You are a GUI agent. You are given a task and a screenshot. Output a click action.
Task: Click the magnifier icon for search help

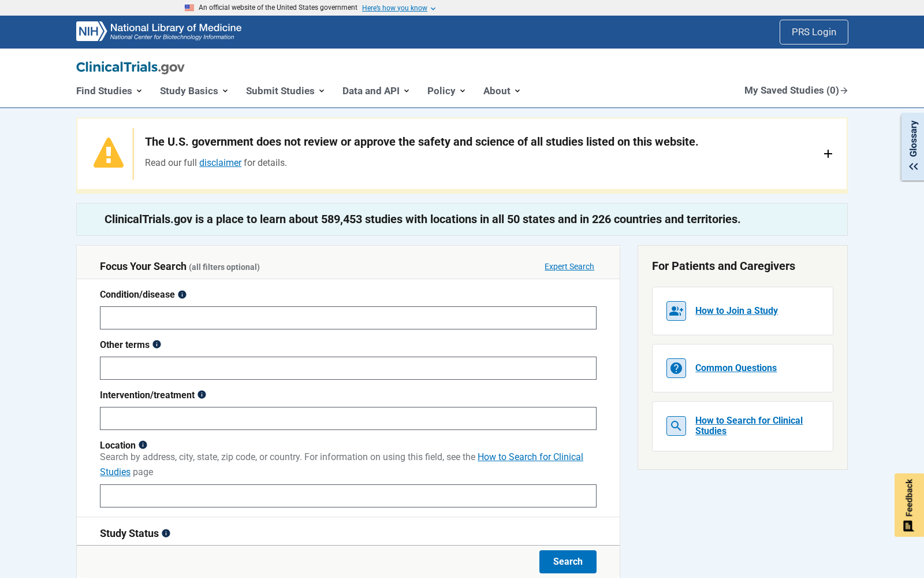676,426
